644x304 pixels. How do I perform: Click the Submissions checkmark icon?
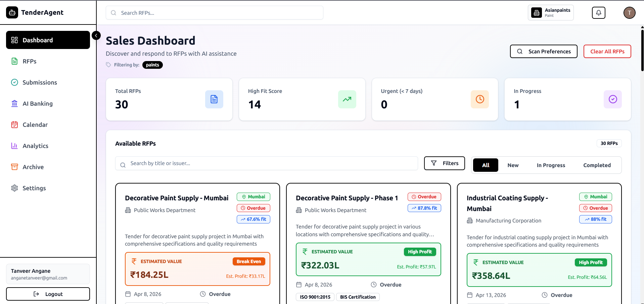coord(14,82)
